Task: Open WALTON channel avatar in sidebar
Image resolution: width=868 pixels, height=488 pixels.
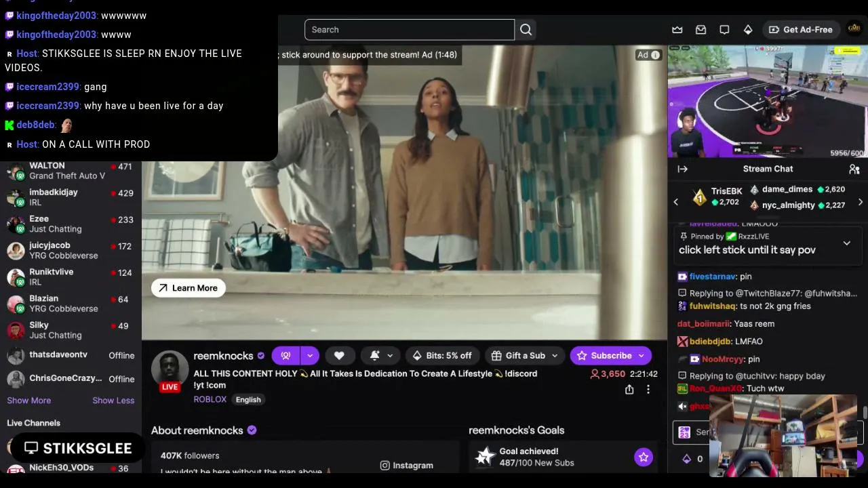Action: [x=16, y=171]
